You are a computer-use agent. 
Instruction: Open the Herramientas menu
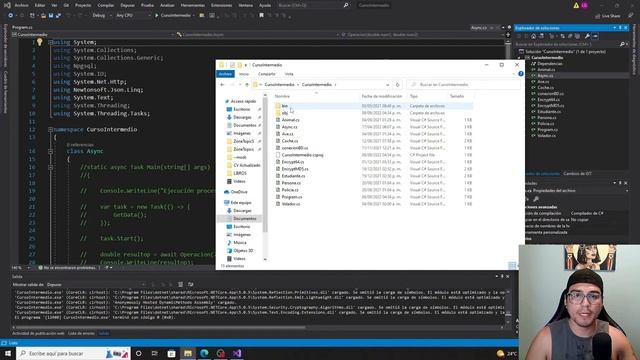pos(193,5)
